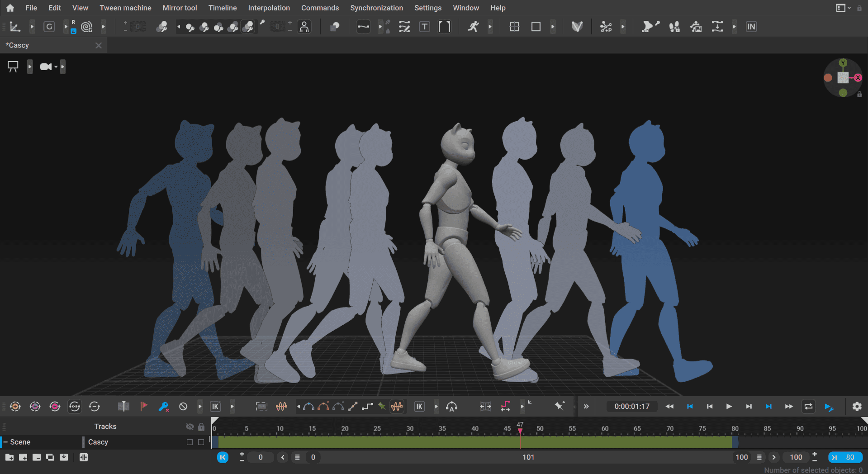
Task: Open the AutoPosing figure tool icon
Action: click(x=304, y=27)
